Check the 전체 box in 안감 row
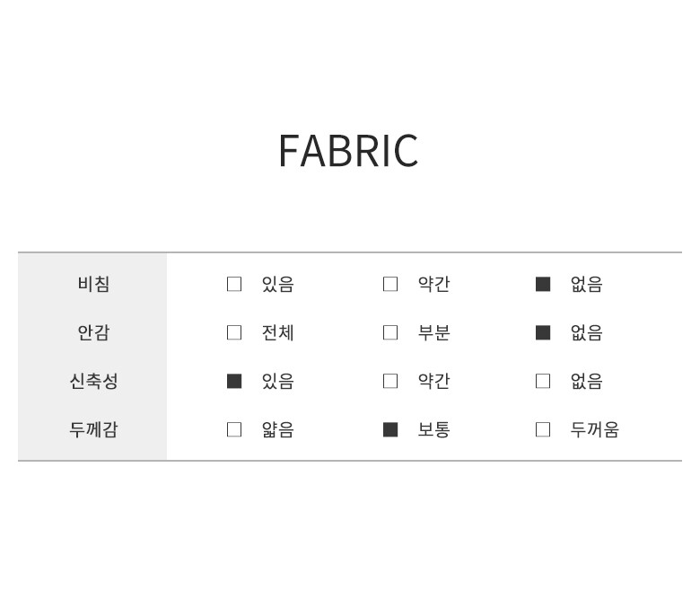This screenshot has width=700, height=591. tap(234, 332)
